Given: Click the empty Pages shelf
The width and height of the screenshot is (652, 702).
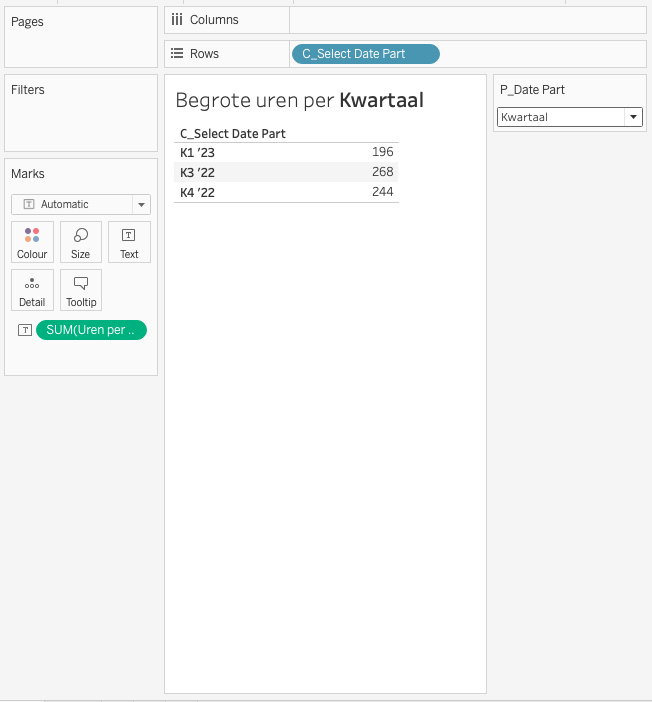Looking at the screenshot, I should click(x=81, y=45).
